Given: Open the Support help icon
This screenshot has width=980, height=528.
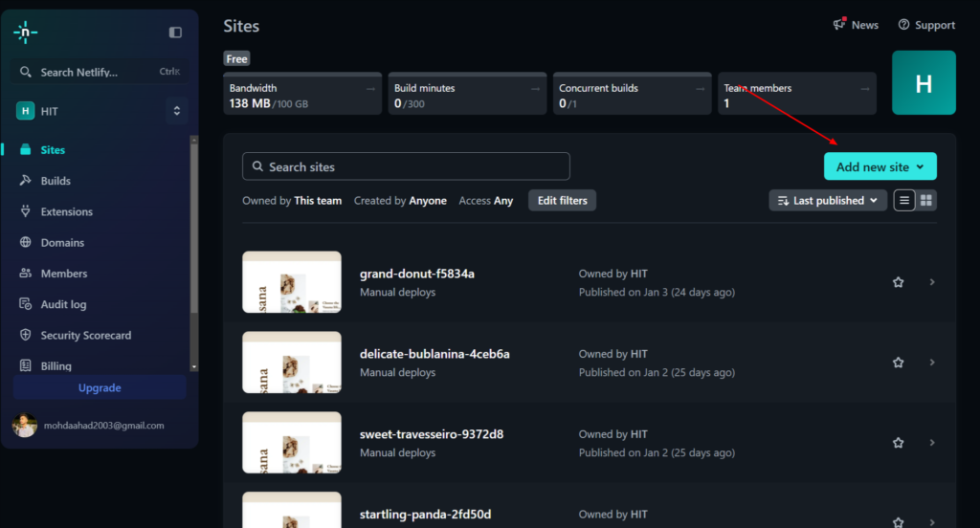Looking at the screenshot, I should [x=903, y=24].
